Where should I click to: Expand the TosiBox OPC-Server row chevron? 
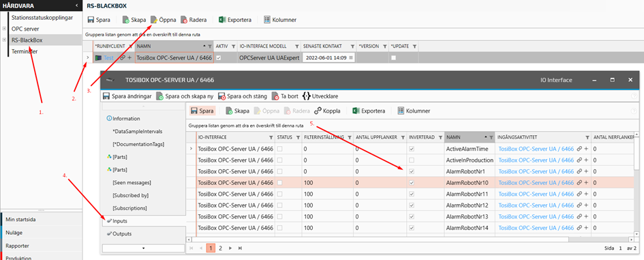point(87,58)
